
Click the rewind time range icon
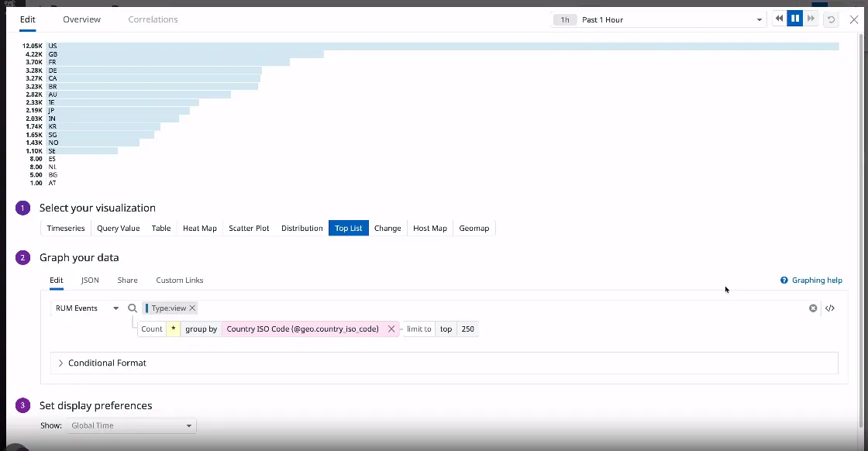[779, 19]
